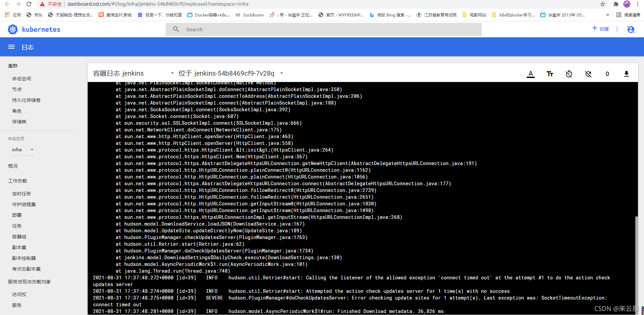Open the 应用 apps bookmark
The image size is (644, 315).
[13, 15]
